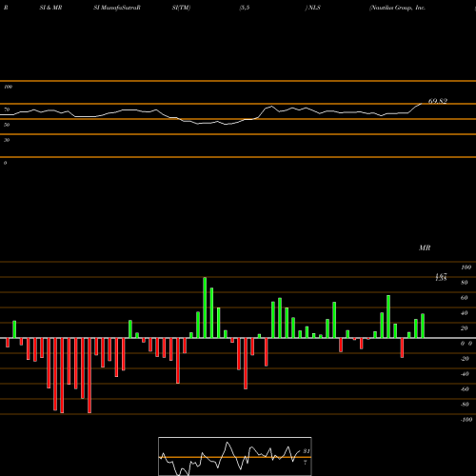476x476 pixels.
Task: Click the MR axis label -100
Action: 466,420
